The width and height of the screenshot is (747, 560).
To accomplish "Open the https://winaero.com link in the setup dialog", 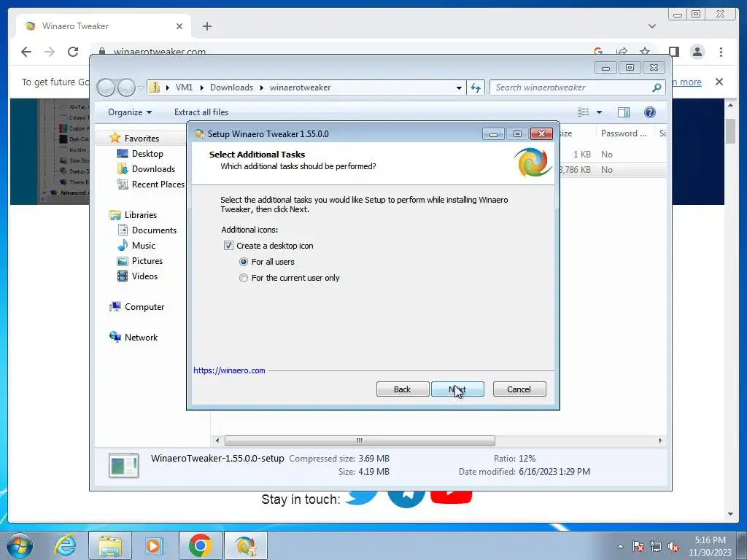I will pos(229,370).
